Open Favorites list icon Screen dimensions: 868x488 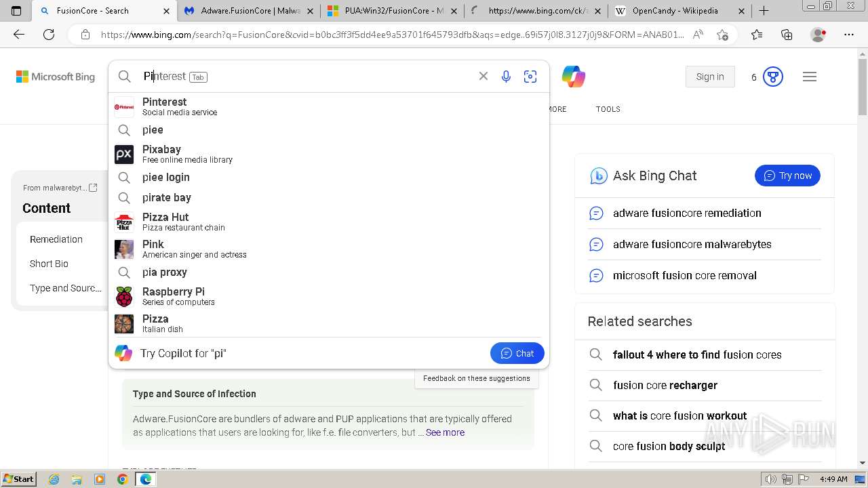757,35
